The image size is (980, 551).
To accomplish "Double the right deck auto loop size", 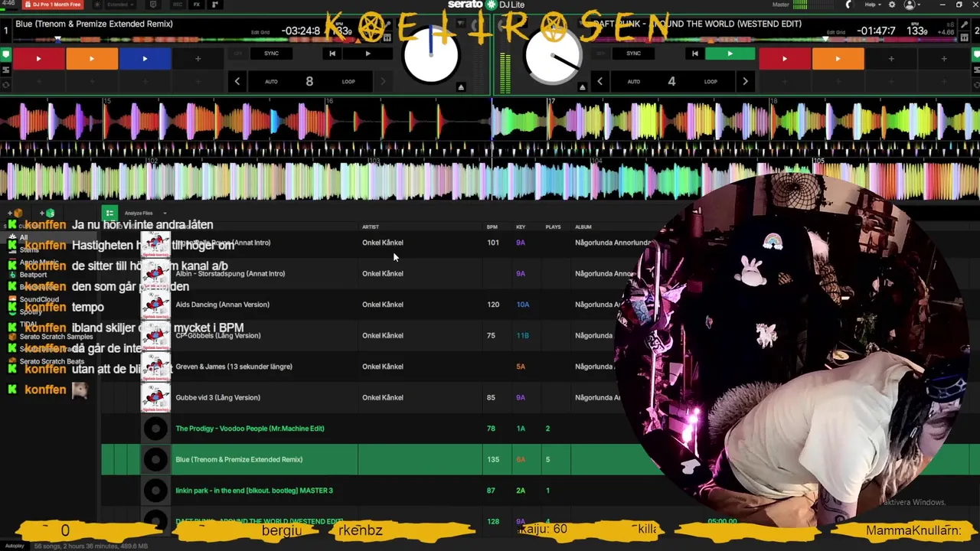I will click(745, 81).
